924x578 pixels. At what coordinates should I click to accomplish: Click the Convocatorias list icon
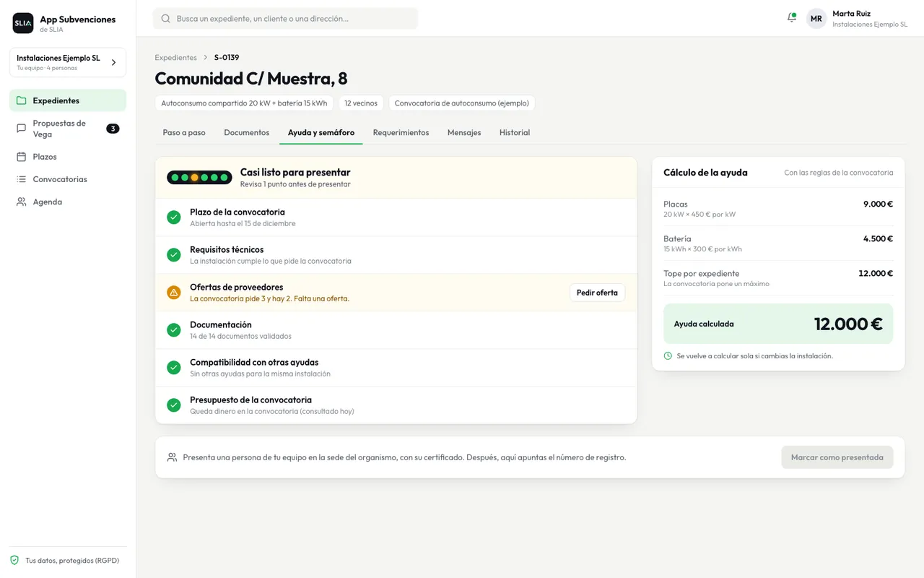pos(22,179)
